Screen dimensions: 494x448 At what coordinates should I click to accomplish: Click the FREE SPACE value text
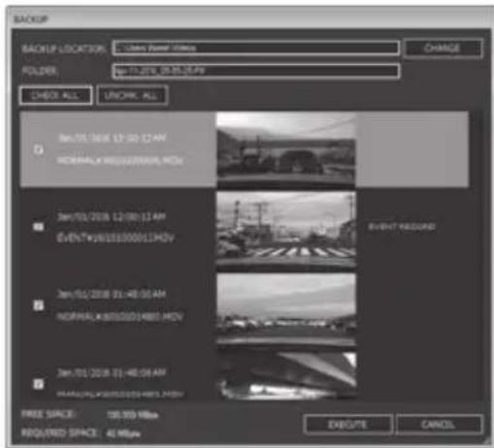point(132,415)
